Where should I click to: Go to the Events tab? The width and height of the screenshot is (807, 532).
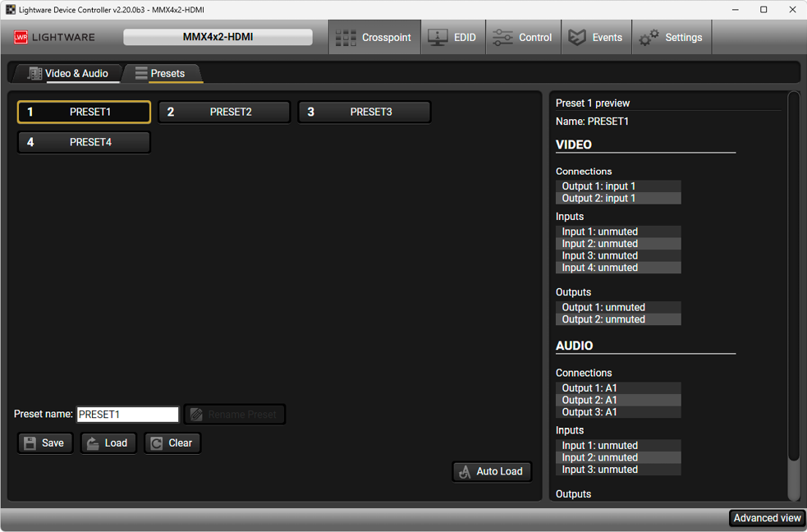coord(596,38)
